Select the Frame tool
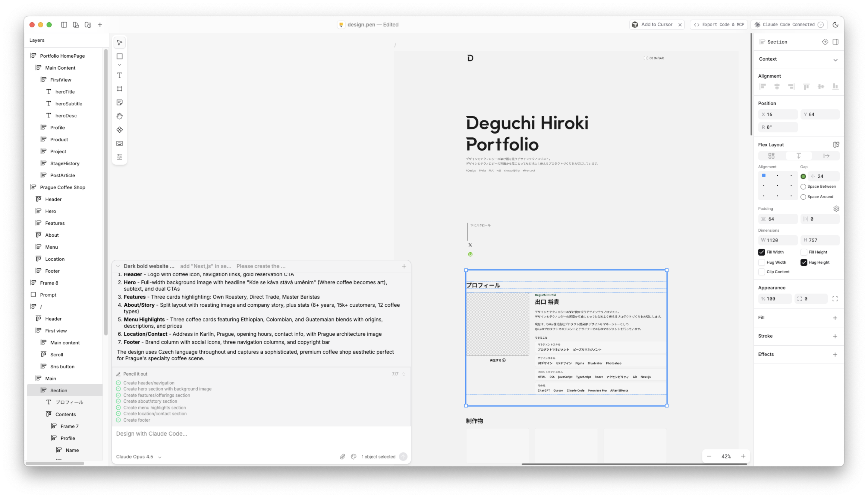Image resolution: width=868 pixels, height=498 pixels. click(119, 89)
